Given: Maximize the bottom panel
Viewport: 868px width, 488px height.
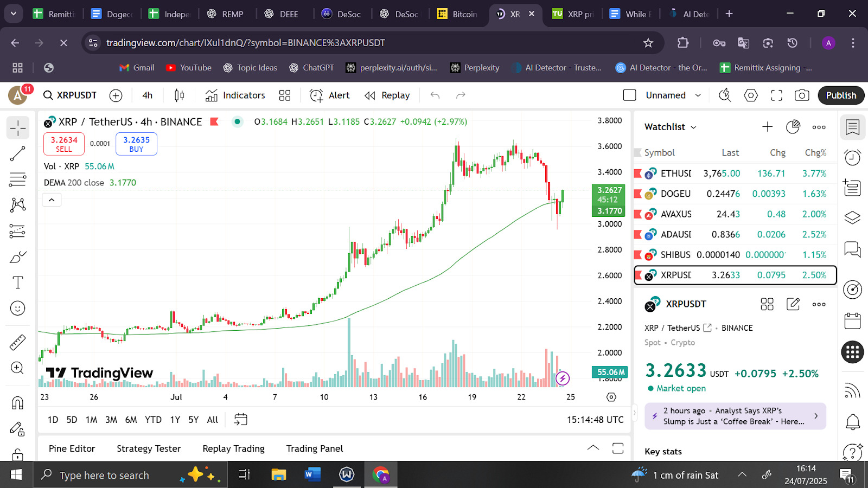Looking at the screenshot, I should point(618,448).
